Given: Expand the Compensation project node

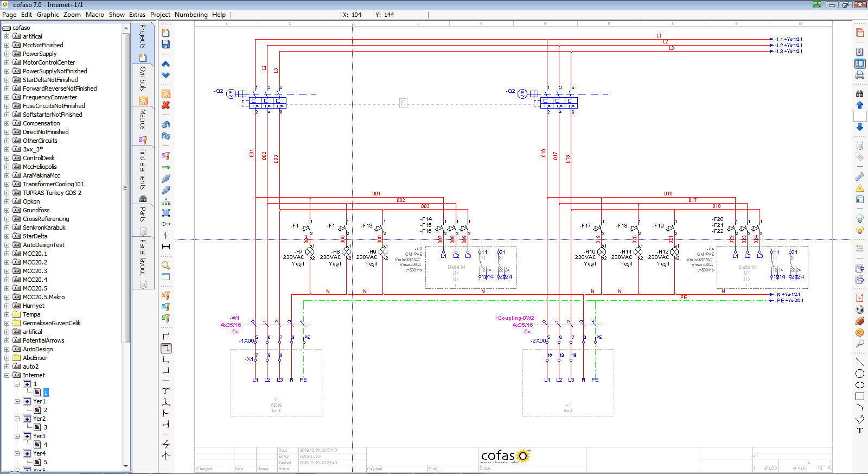Looking at the screenshot, I should (x=7, y=123).
